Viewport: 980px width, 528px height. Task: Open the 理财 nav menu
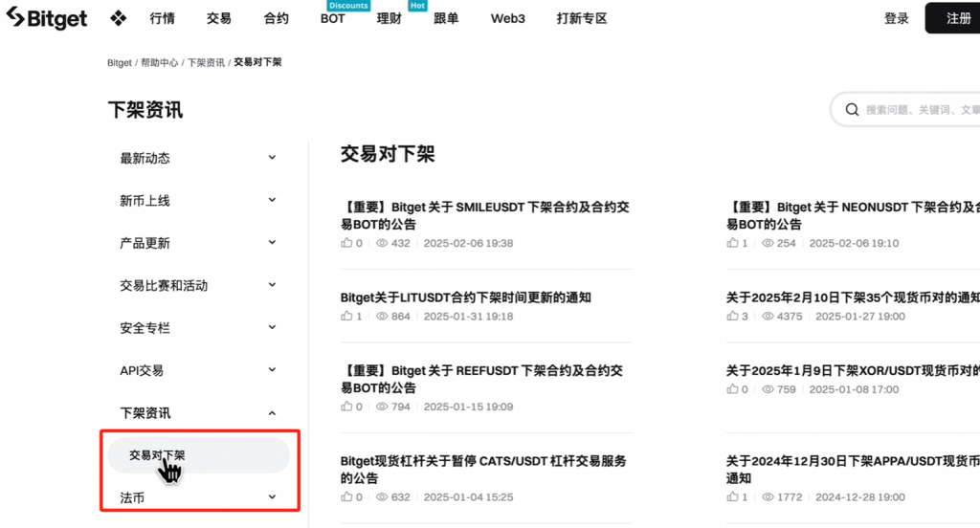coord(389,19)
